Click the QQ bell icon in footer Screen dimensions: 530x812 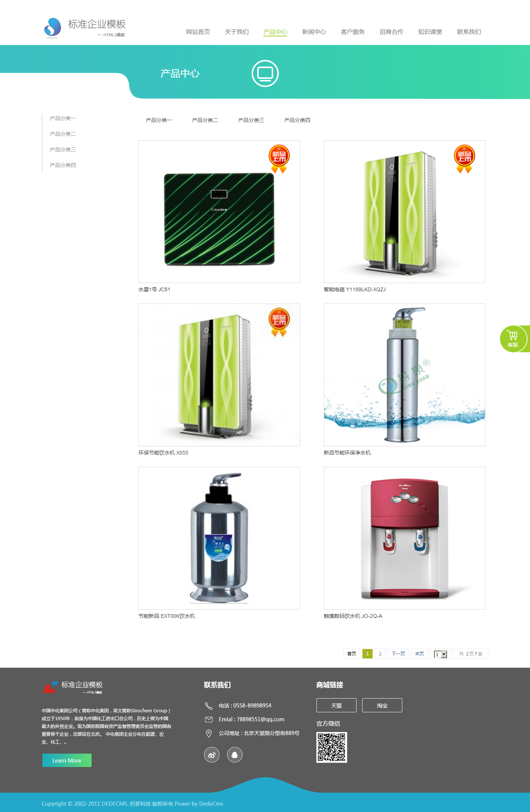tap(235, 755)
